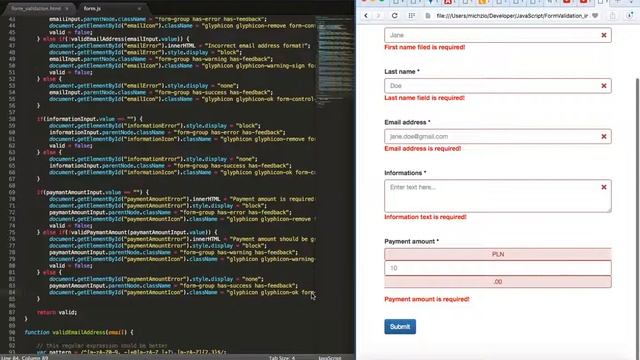
Task: Click 'return valid;' on line 87
Action: (57, 312)
